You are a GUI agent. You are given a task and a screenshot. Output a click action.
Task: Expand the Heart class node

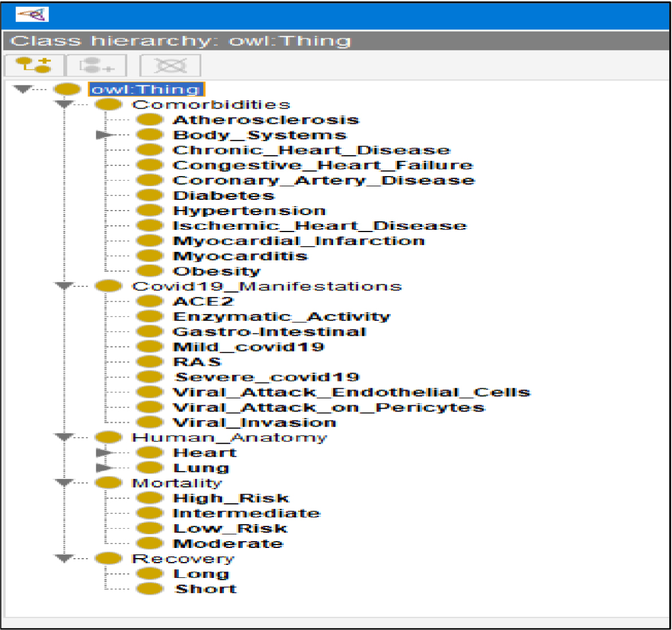[x=104, y=453]
